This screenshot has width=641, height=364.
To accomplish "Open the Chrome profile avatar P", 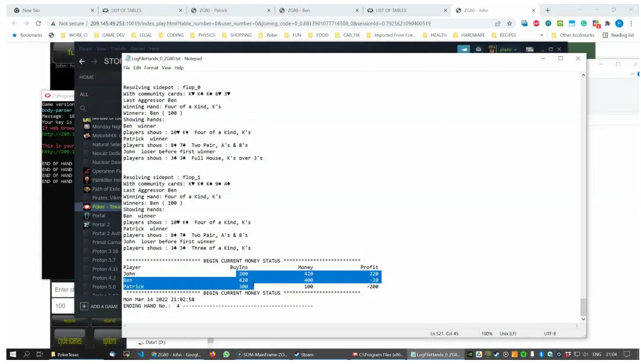I will [619, 24].
